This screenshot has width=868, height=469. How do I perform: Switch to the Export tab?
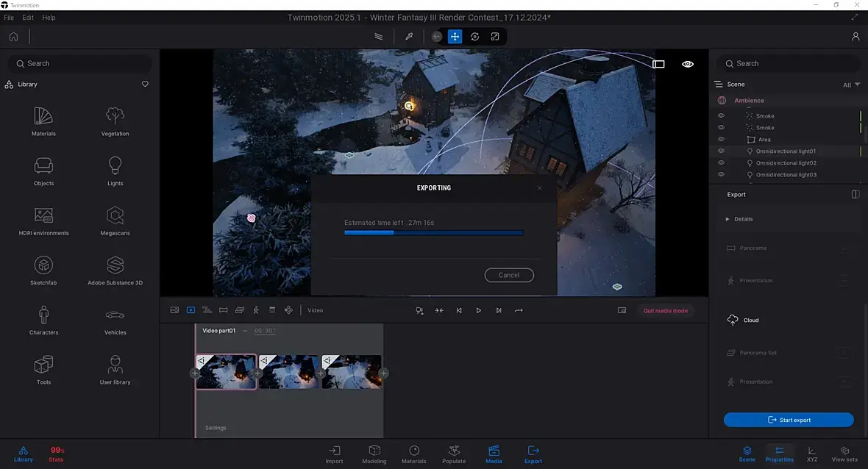tap(533, 454)
